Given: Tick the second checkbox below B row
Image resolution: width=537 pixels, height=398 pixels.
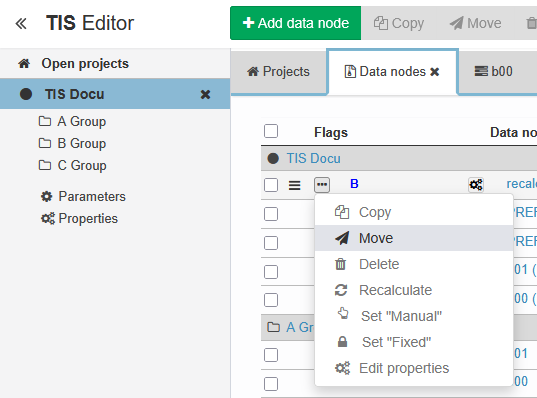Looking at the screenshot, I should (271, 243).
